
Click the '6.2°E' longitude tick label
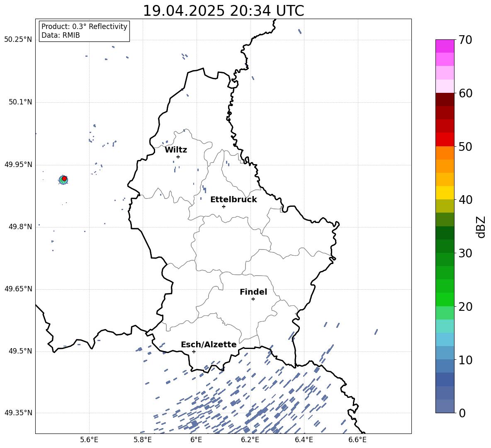click(250, 440)
